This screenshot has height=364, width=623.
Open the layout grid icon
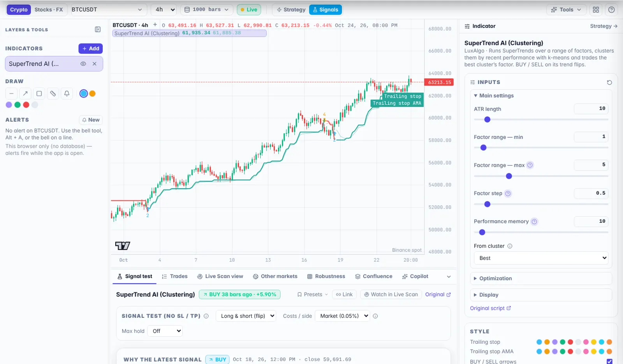click(596, 10)
